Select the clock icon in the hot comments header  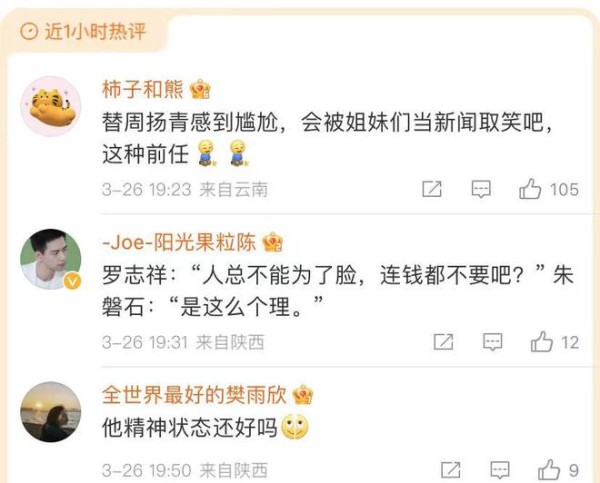pos(29,31)
